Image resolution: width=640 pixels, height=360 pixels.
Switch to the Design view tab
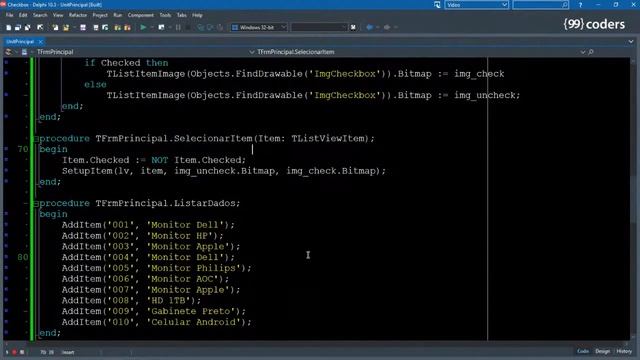pyautogui.click(x=602, y=351)
